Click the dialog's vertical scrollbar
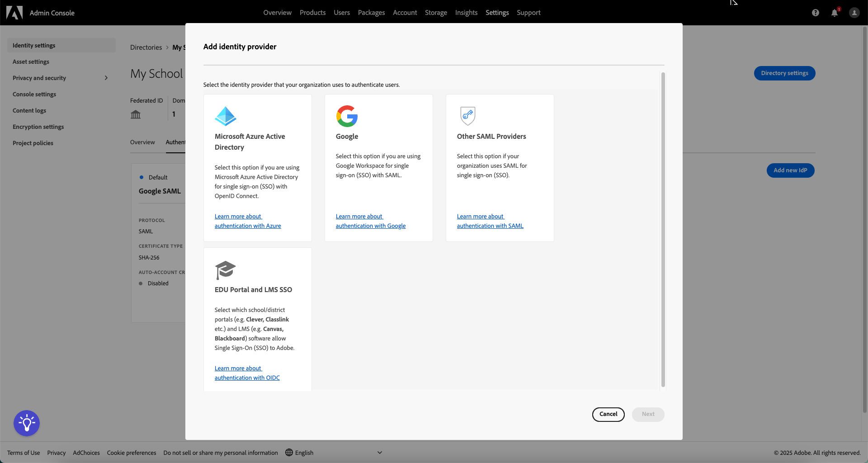Image resolution: width=868 pixels, height=463 pixels. pos(663,229)
